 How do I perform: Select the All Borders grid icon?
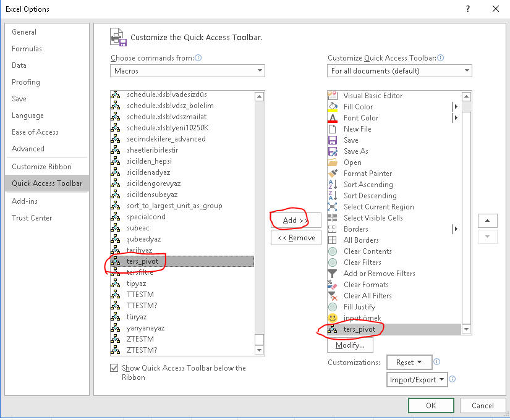(x=333, y=240)
